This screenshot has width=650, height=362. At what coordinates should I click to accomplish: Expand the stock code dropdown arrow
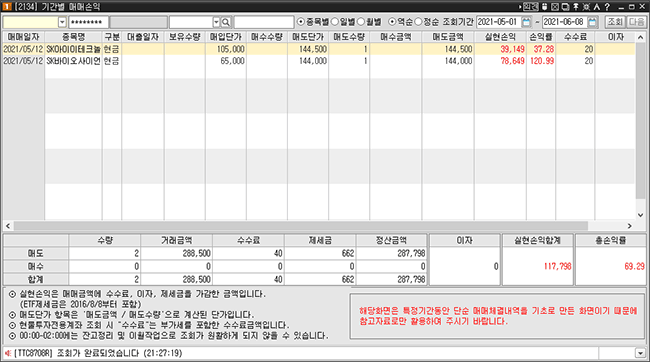[x=216, y=22]
